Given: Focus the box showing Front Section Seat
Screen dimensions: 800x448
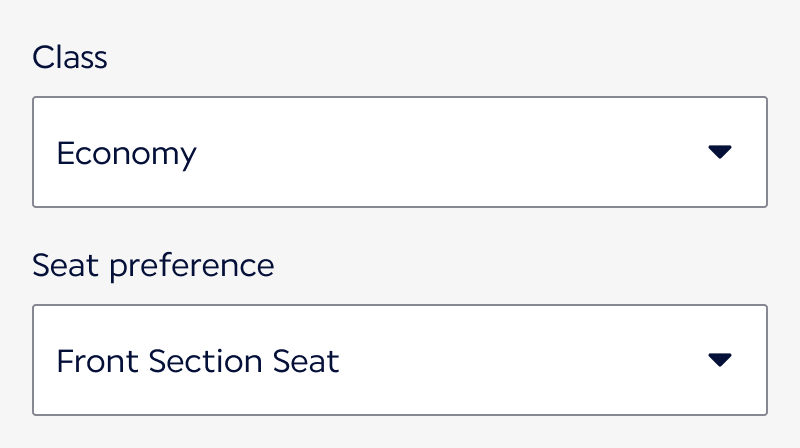Looking at the screenshot, I should (x=400, y=360).
